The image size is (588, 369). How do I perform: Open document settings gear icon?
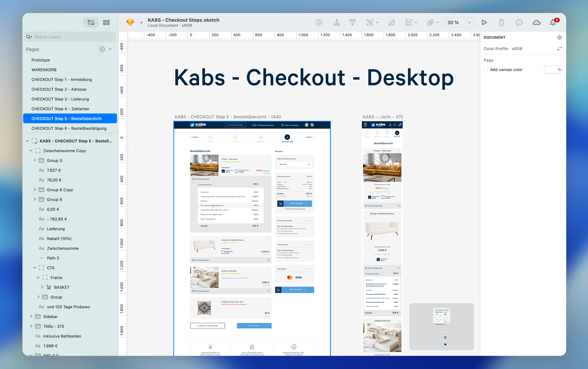(559, 37)
